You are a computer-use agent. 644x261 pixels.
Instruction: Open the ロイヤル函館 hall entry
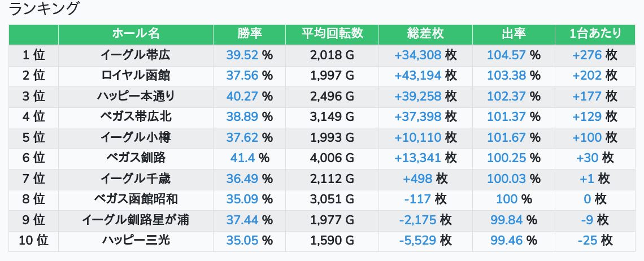point(136,76)
